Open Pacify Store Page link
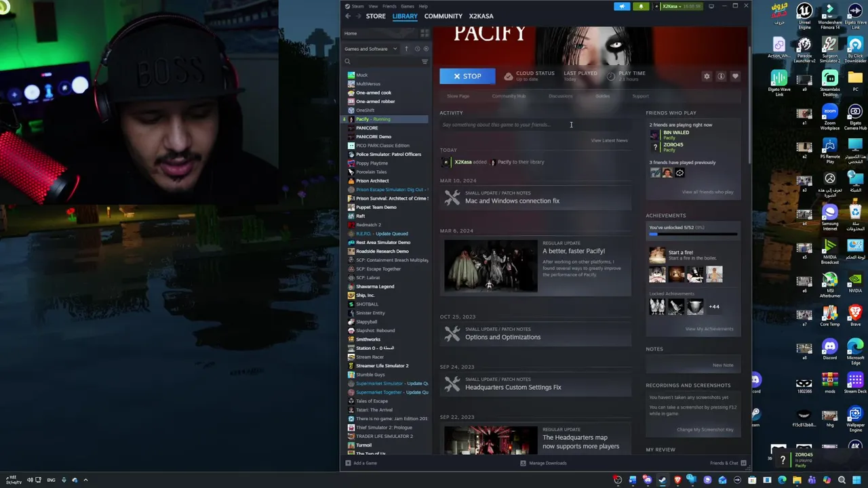 (x=458, y=96)
